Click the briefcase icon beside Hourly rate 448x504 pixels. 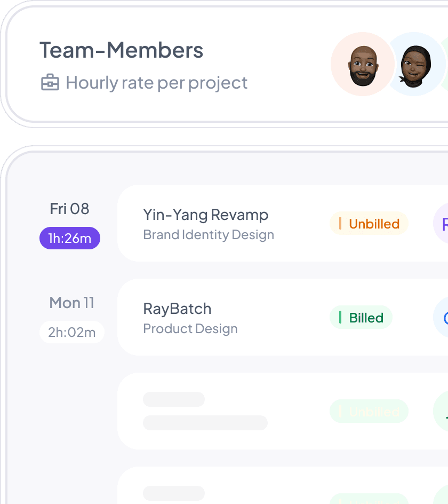pos(50,83)
